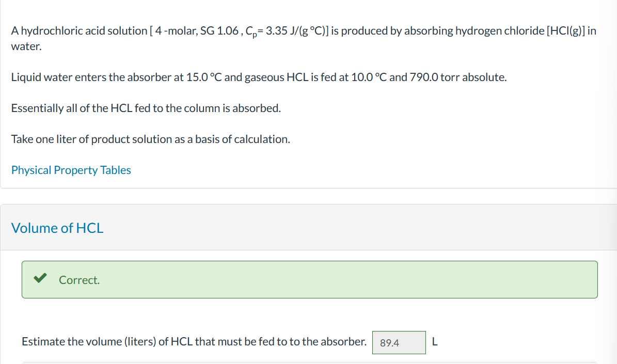
Task: Click the L unit label beside the answer
Action: (x=434, y=341)
